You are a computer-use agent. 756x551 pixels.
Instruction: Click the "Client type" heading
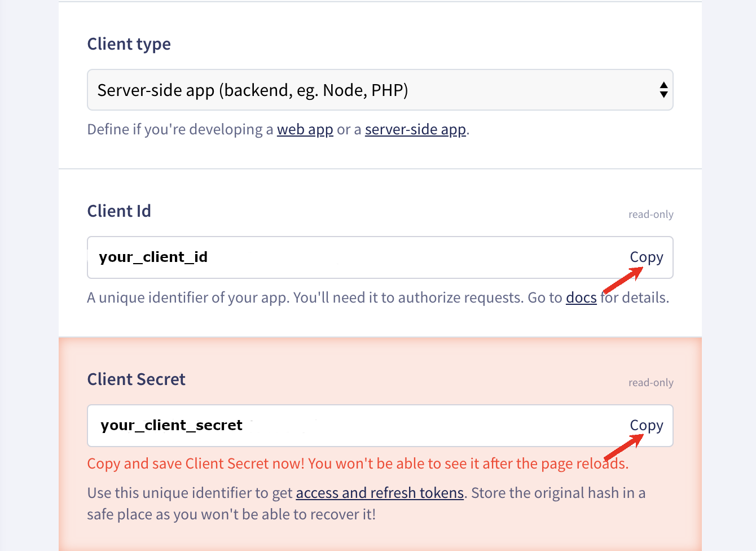[129, 44]
